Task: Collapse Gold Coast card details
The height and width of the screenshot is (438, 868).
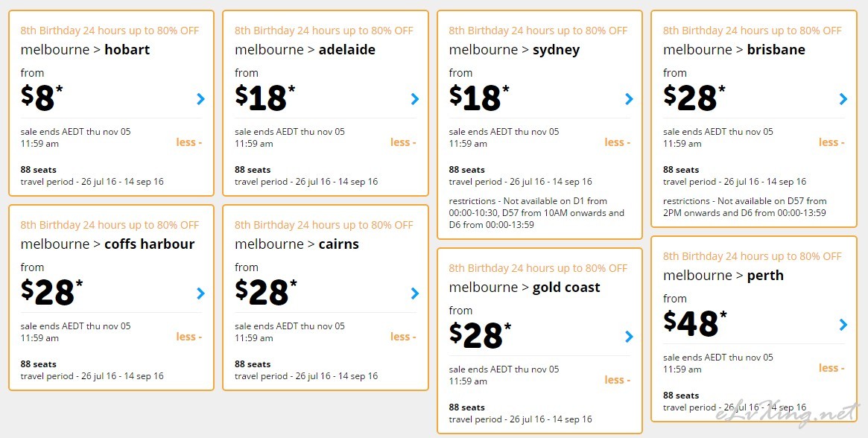Action: click(618, 380)
